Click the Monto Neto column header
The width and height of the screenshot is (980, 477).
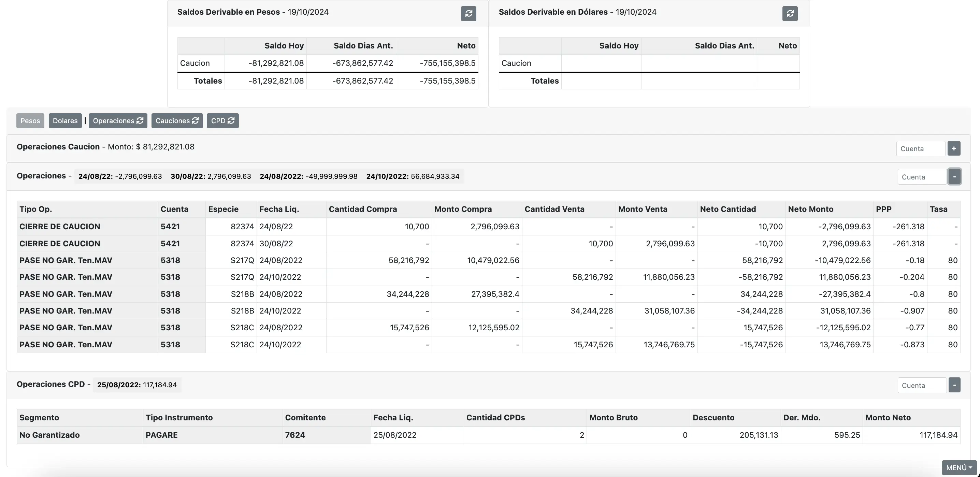[888, 417]
